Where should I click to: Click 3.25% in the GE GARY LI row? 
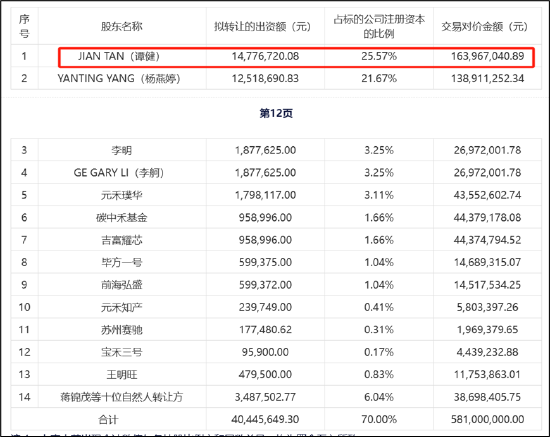pyautogui.click(x=379, y=173)
